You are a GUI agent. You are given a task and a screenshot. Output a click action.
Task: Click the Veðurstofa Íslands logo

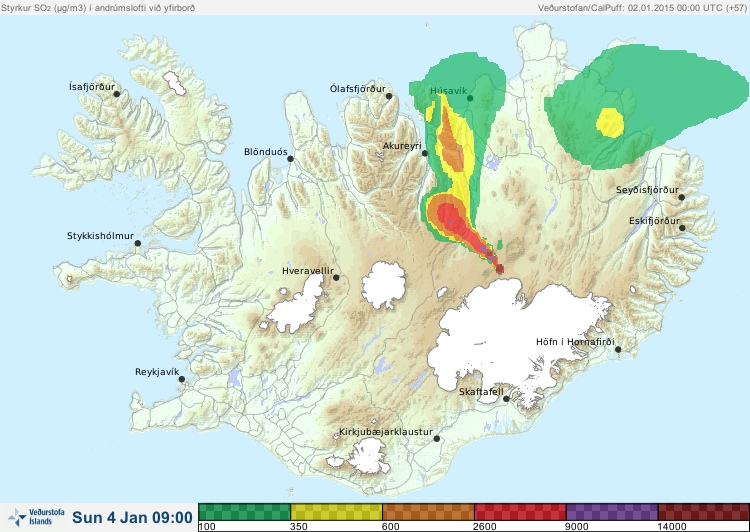tap(37, 517)
